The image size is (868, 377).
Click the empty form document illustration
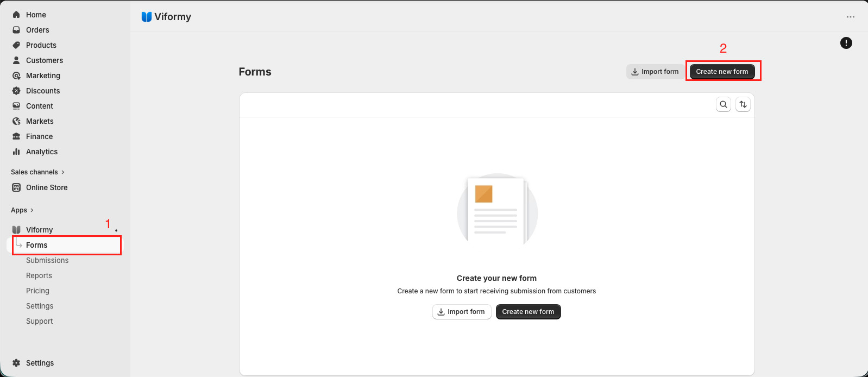click(498, 210)
